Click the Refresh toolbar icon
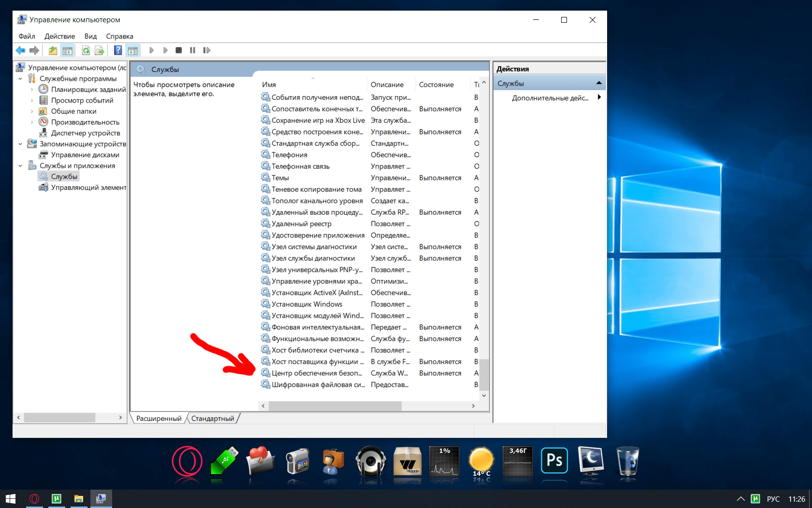Viewport: 812px width, 508px height. click(x=86, y=50)
